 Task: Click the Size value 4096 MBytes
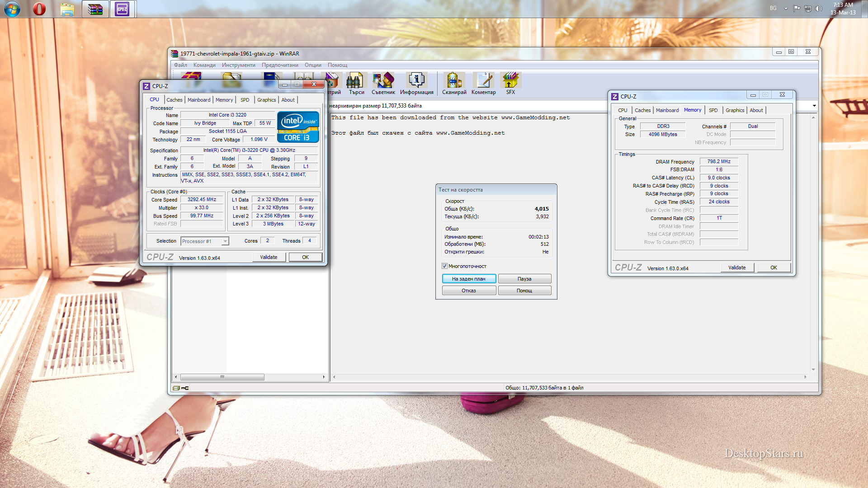(663, 134)
